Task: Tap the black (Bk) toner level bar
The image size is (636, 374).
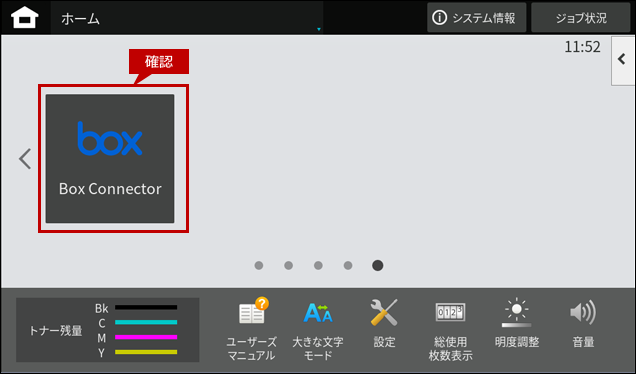Action: click(146, 307)
